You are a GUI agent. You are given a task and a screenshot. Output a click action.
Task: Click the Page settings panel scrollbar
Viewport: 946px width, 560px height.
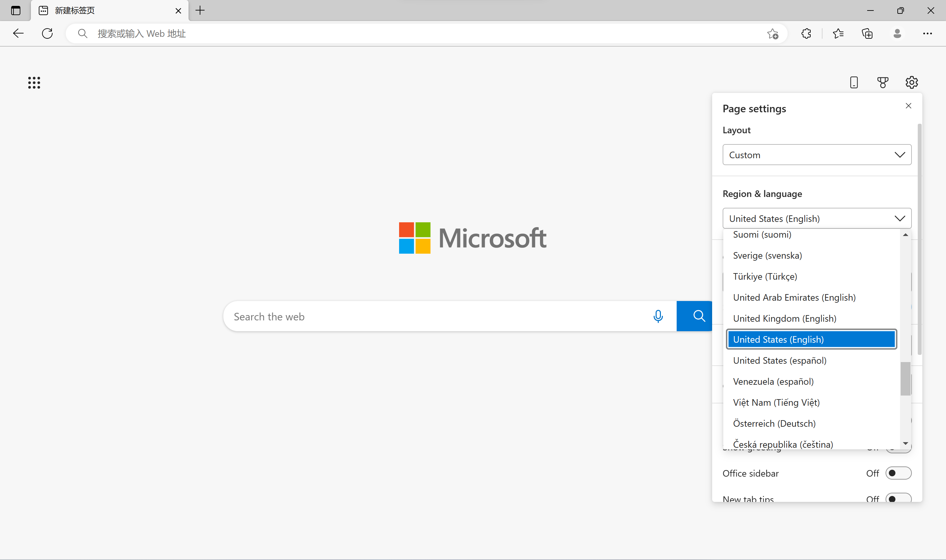pyautogui.click(x=920, y=239)
